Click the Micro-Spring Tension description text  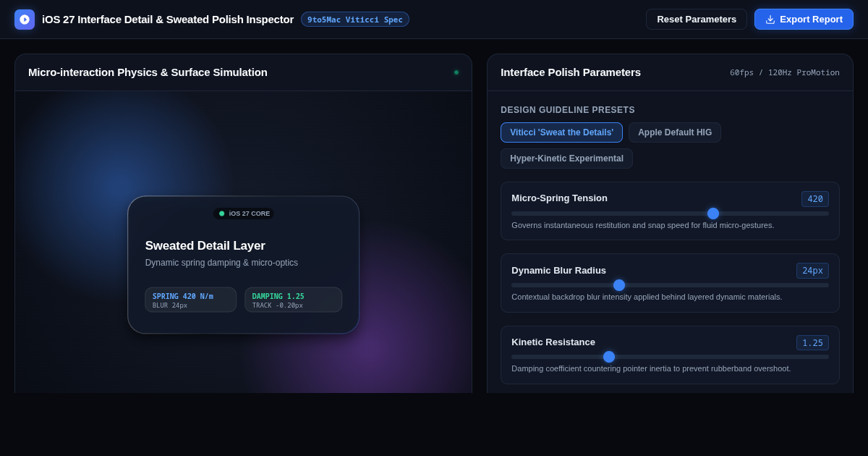pos(642,225)
